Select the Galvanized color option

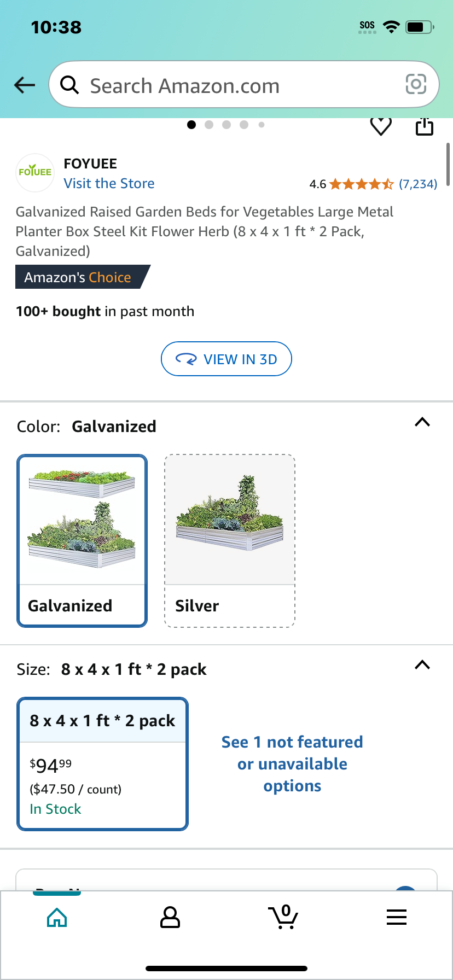point(82,541)
